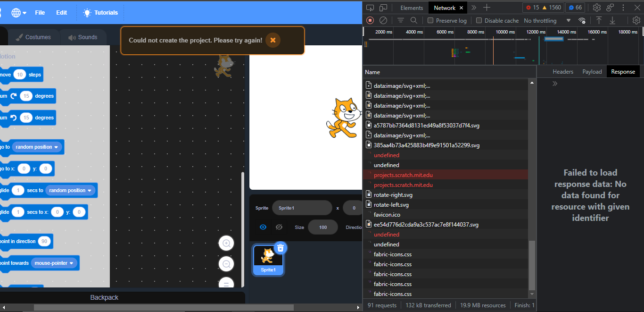Click the Sprite1 name input field
Viewport: 644px width, 312px height.
302,208
